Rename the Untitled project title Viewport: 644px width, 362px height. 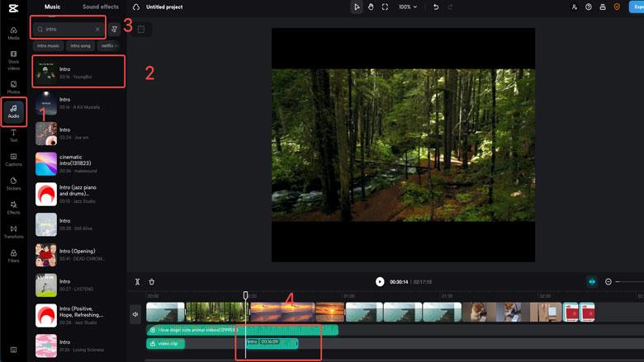pyautogui.click(x=164, y=7)
